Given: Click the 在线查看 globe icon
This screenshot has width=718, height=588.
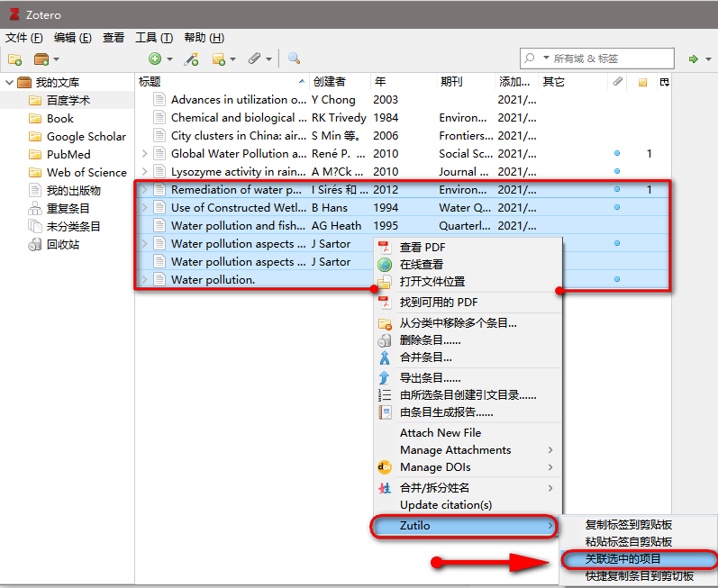Looking at the screenshot, I should 385,265.
